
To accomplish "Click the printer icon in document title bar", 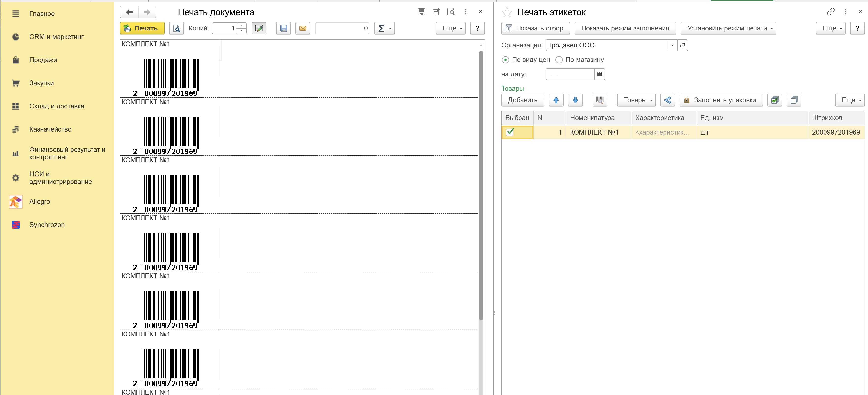I will (x=436, y=12).
